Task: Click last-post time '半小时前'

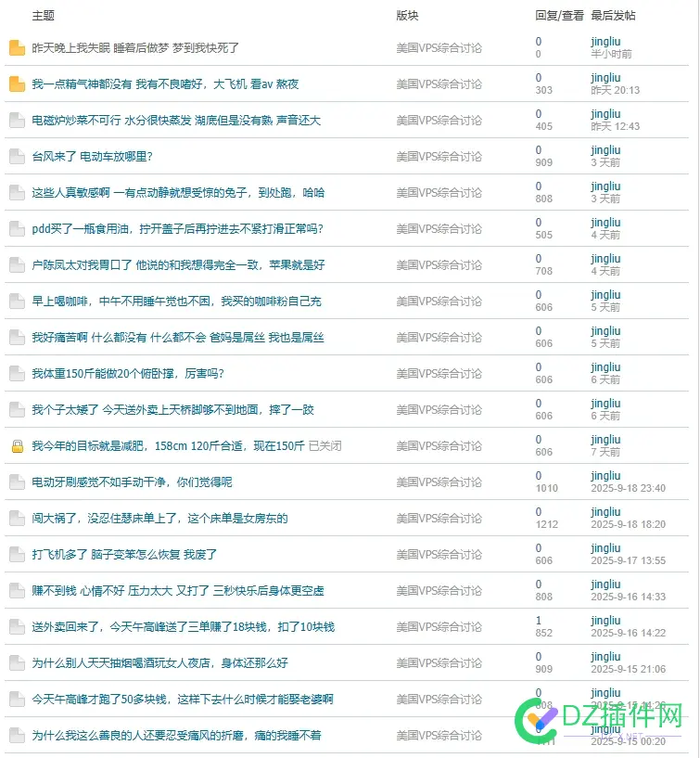Action: click(611, 54)
